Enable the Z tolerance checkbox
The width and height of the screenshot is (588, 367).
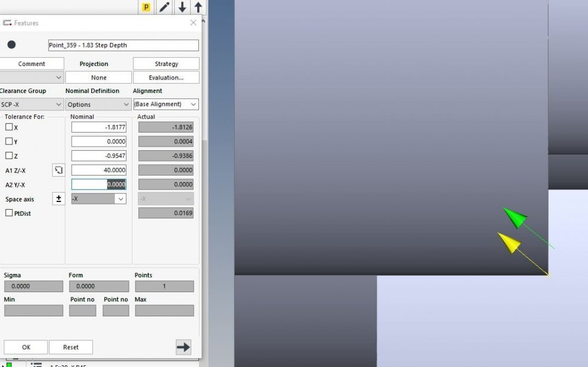(x=9, y=156)
